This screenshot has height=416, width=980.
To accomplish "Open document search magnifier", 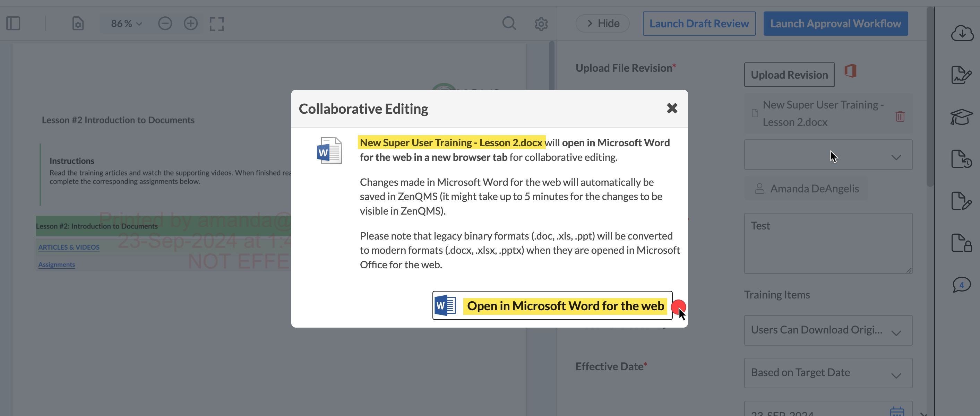I will 509,24.
